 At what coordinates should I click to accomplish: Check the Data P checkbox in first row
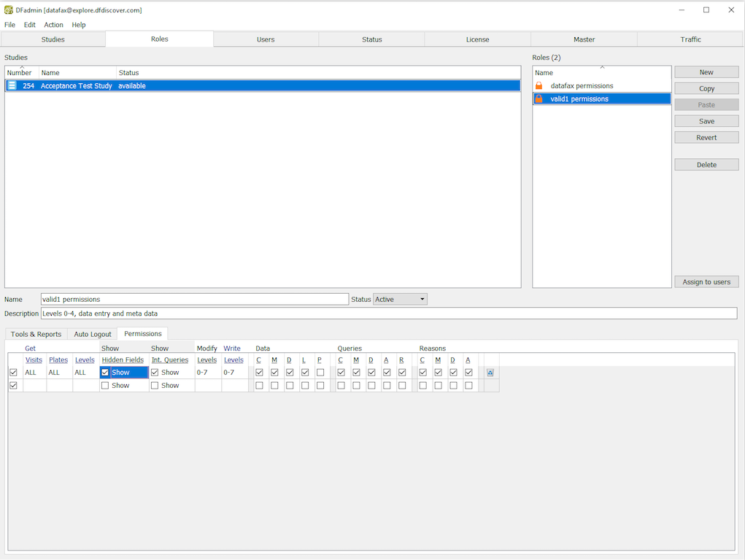(x=320, y=373)
